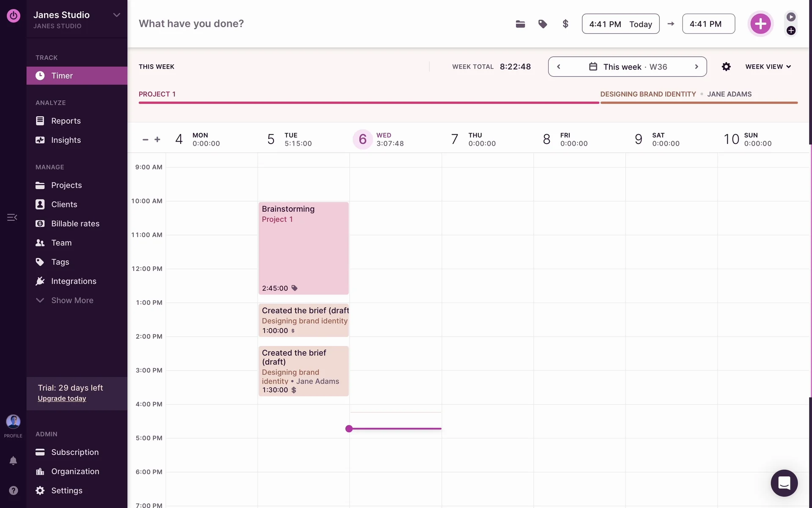The image size is (812, 508).
Task: Click the current time marker dot
Action: point(349,429)
